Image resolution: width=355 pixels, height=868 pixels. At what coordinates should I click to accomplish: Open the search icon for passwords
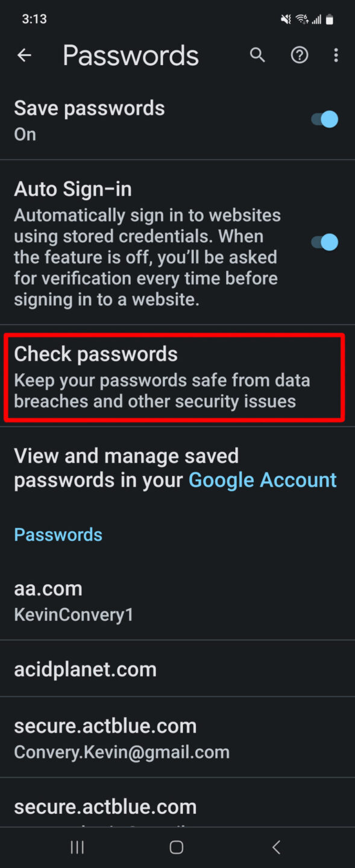coord(257,55)
